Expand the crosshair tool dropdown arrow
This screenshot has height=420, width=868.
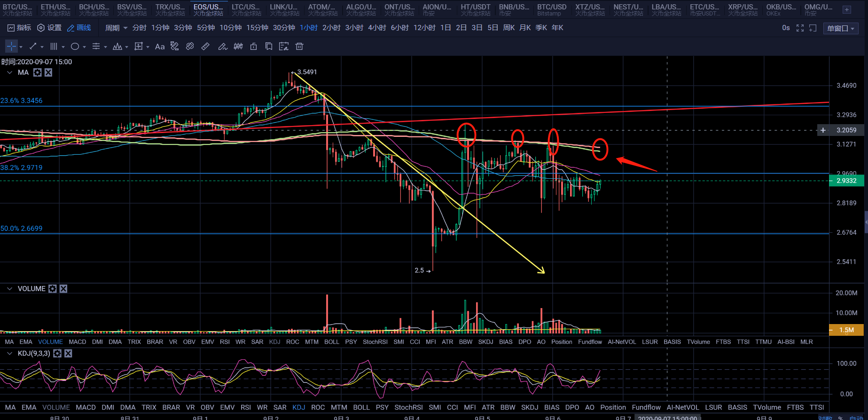click(21, 47)
